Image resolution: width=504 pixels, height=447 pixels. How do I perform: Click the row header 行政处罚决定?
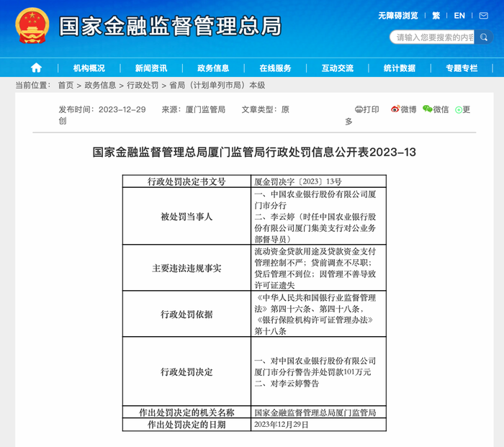[x=186, y=372]
